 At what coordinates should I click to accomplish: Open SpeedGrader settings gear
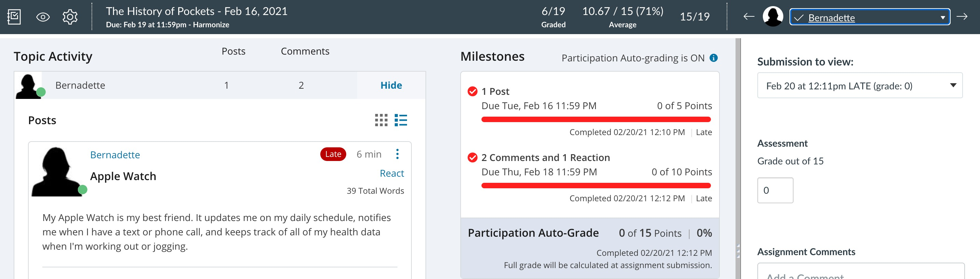coord(70,17)
